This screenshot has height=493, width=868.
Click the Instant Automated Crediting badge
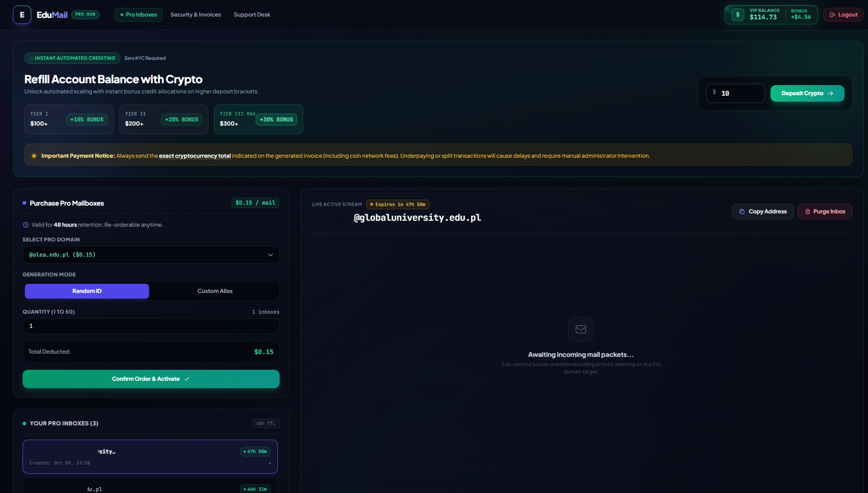72,58
